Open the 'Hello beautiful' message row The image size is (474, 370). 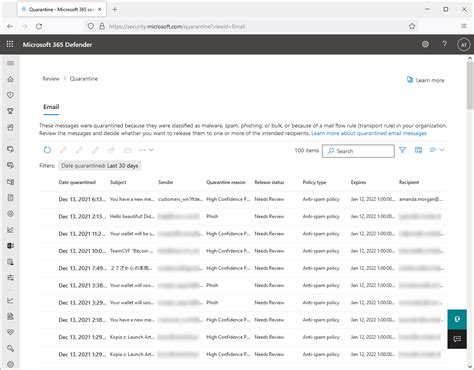tap(243, 217)
